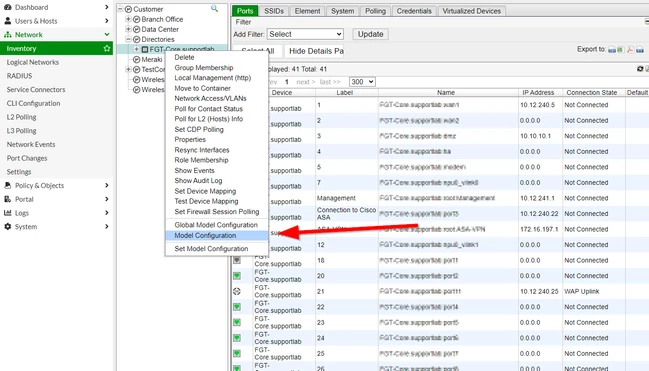Click the FGT-Core device icon in tree
The width and height of the screenshot is (649, 371).
click(x=145, y=49)
